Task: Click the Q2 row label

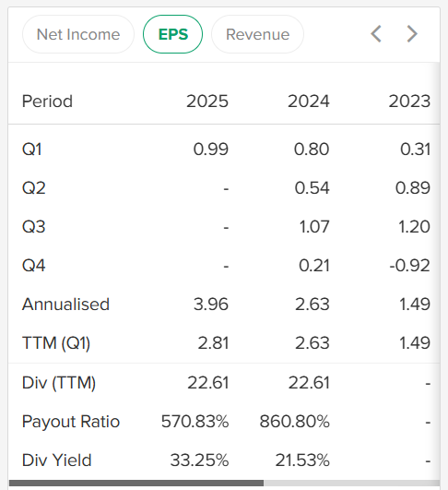Action: (34, 188)
